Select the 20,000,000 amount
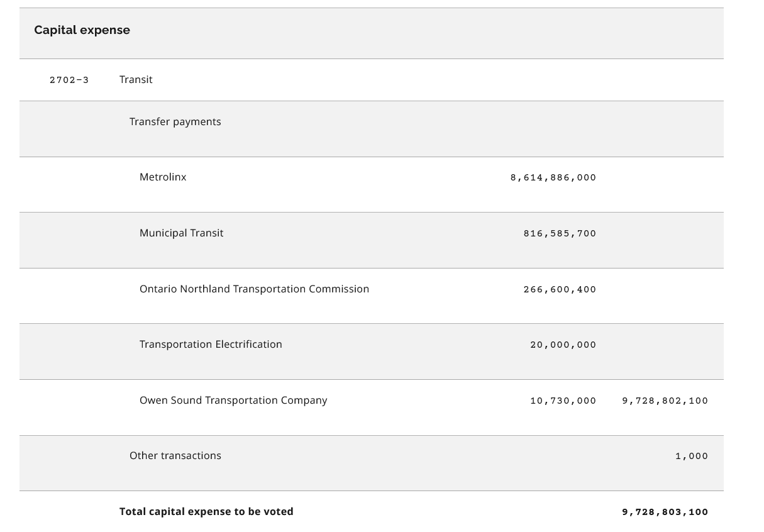This screenshot has height=532, width=764. [563, 345]
